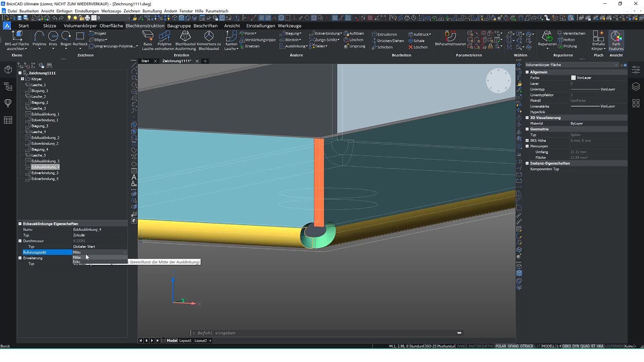Toggle FANG snap in status bar
644x362 pixels.
pos(462,346)
